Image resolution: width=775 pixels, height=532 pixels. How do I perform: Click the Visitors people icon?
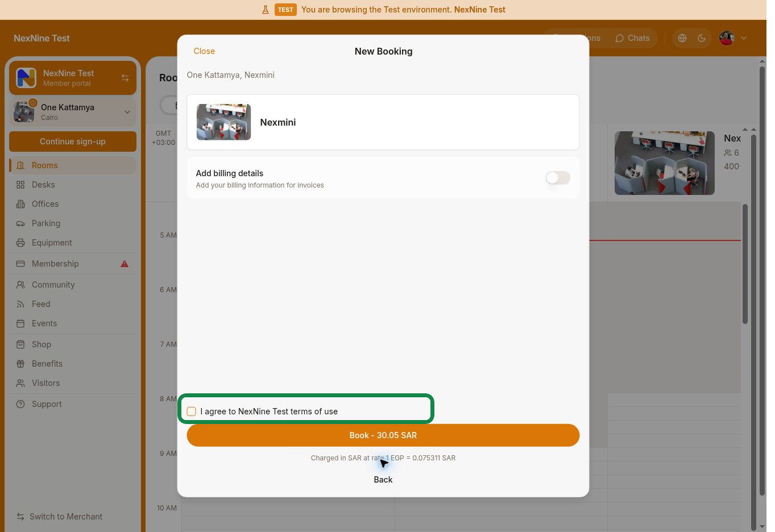pyautogui.click(x=20, y=383)
